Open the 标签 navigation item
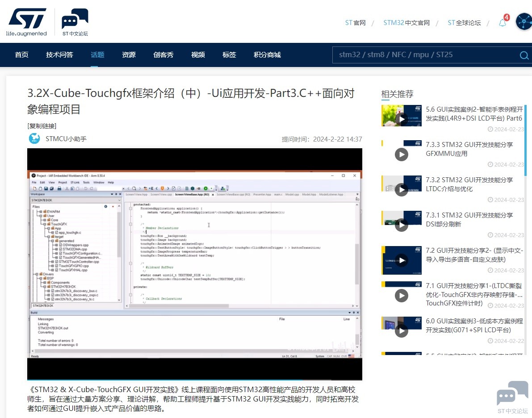 pos(229,54)
